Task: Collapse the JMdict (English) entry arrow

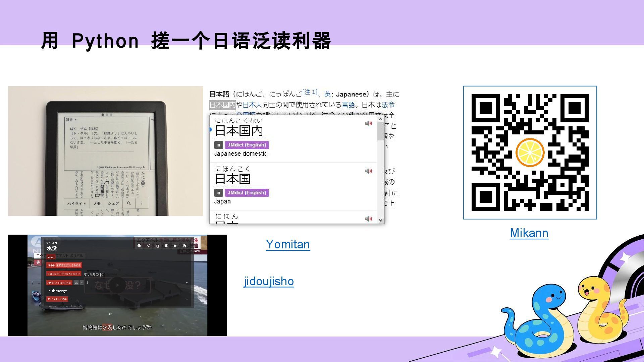Action: pyautogui.click(x=187, y=283)
